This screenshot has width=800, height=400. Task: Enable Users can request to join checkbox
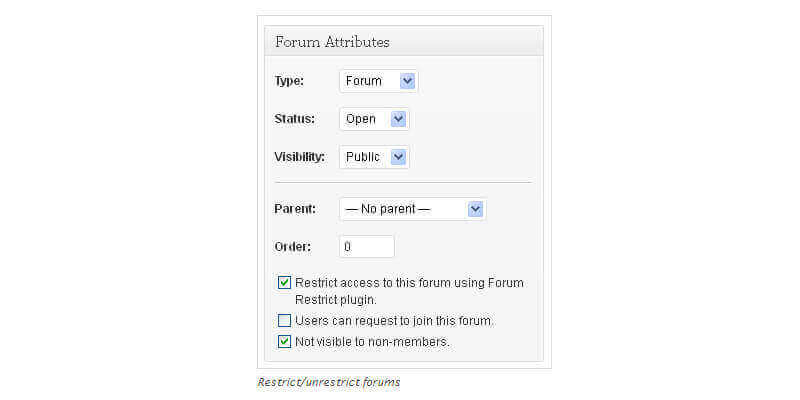click(285, 321)
